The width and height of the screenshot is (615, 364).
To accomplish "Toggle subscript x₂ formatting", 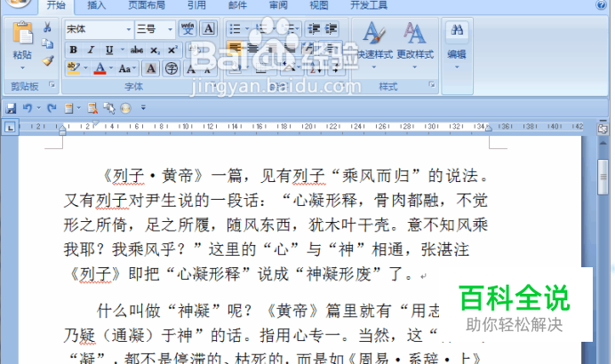I will pyautogui.click(x=155, y=50).
